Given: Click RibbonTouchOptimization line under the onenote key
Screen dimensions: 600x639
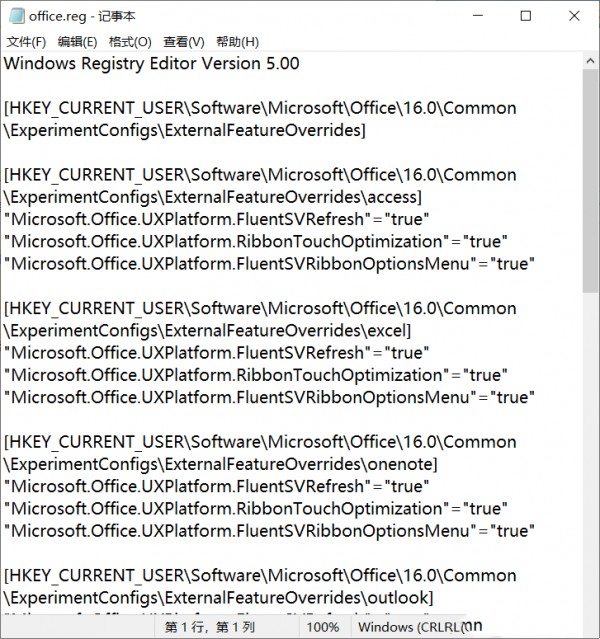Looking at the screenshot, I should coord(256,509).
